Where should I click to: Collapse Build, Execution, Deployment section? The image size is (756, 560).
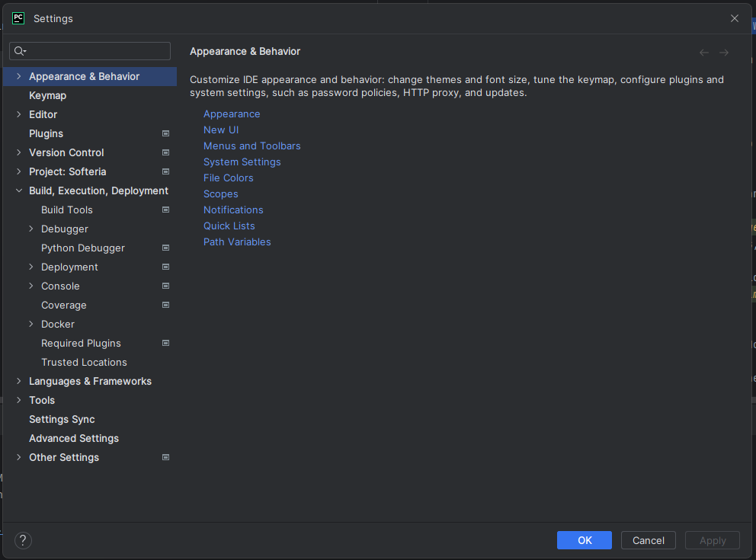[x=19, y=190]
